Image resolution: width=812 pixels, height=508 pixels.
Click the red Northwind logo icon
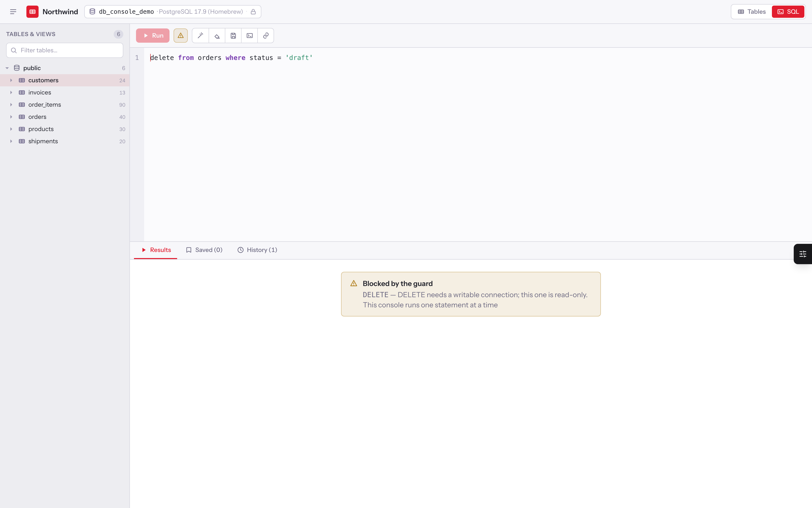pos(32,12)
